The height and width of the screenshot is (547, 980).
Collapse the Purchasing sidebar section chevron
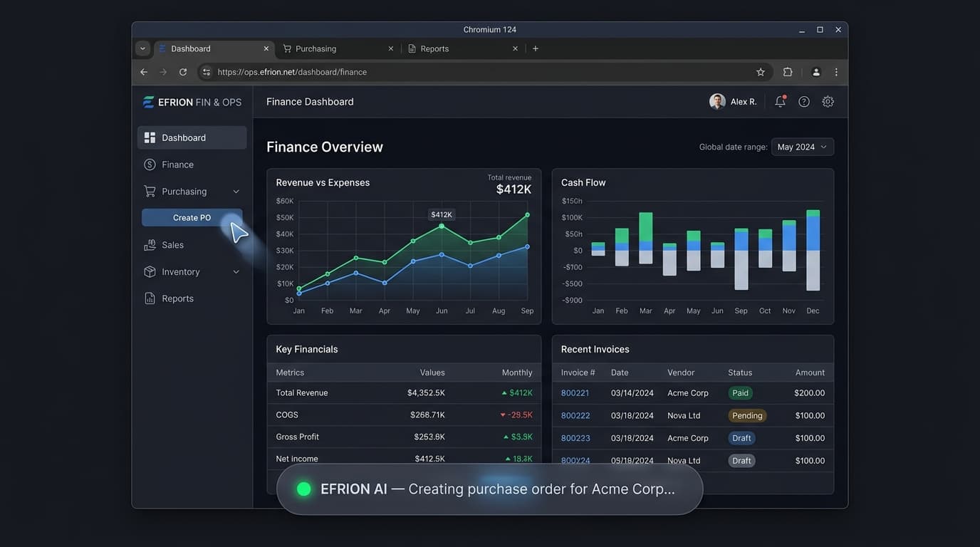pos(236,192)
